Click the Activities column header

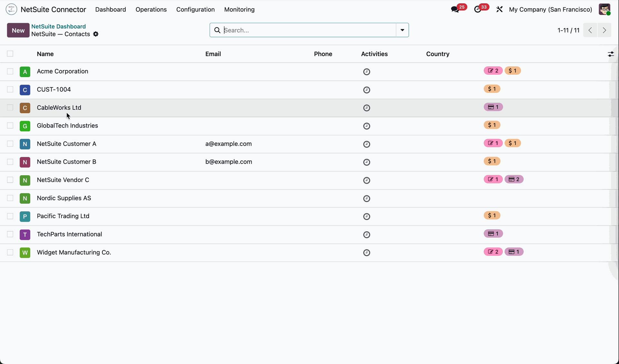(x=374, y=54)
